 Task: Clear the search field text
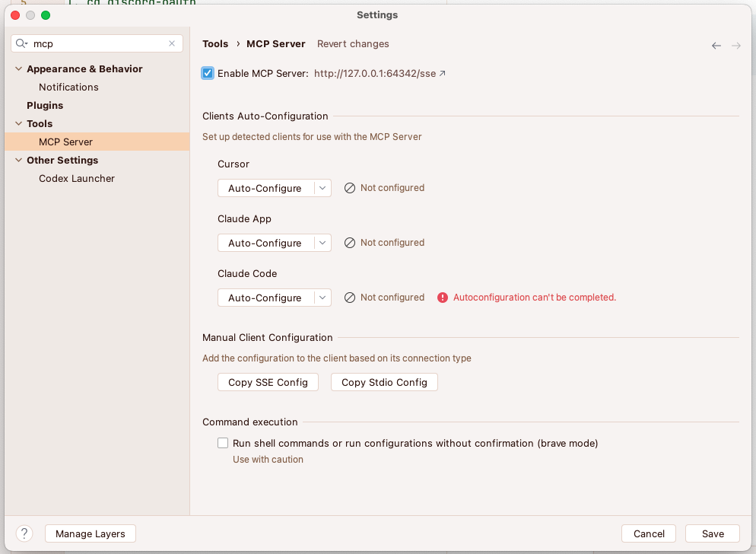pyautogui.click(x=172, y=43)
